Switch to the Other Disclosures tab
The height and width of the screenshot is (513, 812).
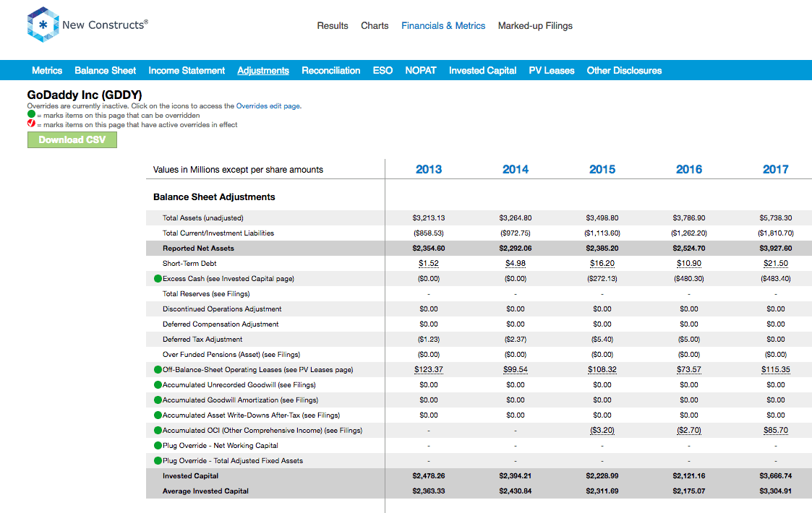624,70
